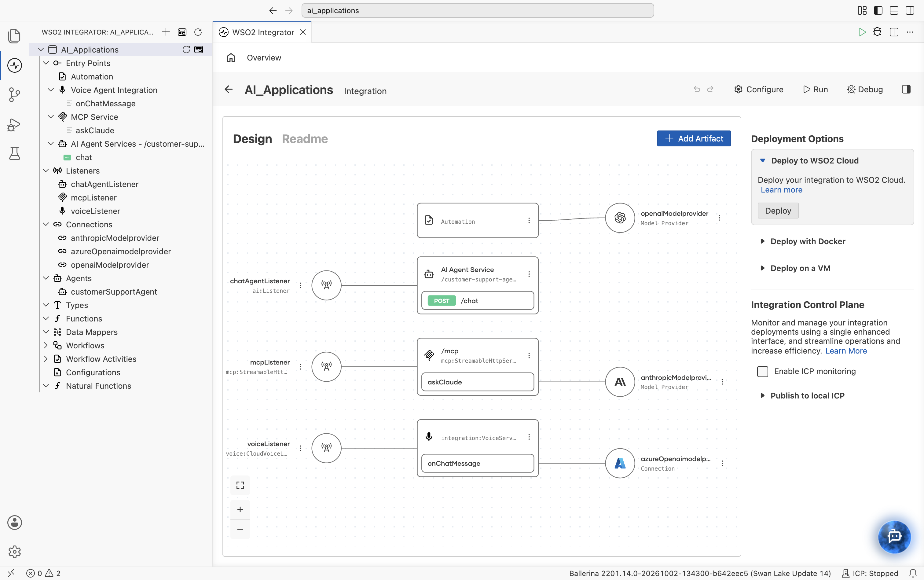The width and height of the screenshot is (924, 580).
Task: Open Source Control in activity bar
Action: click(14, 94)
